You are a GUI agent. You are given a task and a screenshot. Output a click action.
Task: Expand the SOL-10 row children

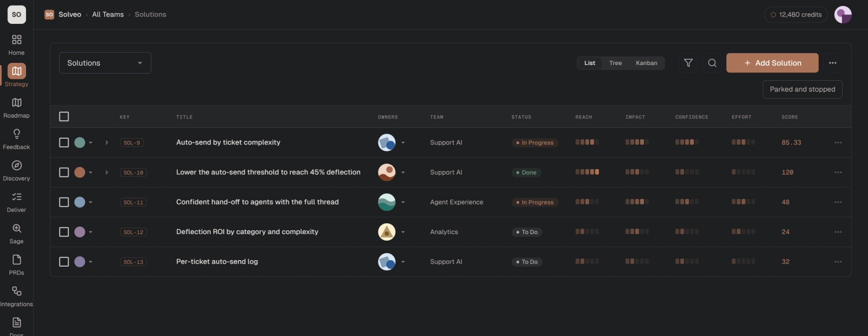tap(107, 172)
